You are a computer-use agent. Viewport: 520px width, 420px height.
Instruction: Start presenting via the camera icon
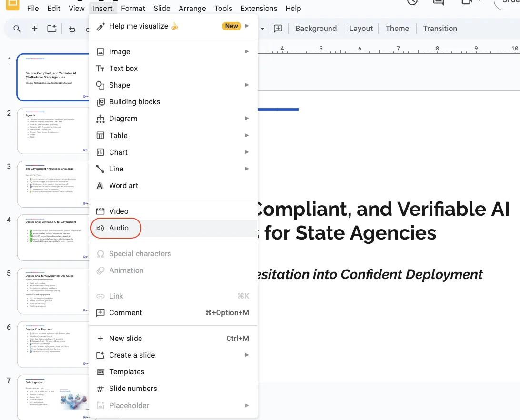pos(467,2)
